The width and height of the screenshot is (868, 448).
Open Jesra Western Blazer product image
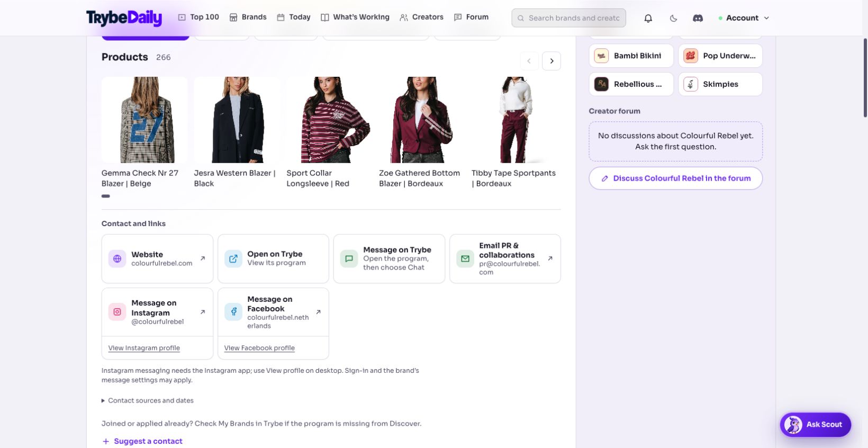pos(237,120)
